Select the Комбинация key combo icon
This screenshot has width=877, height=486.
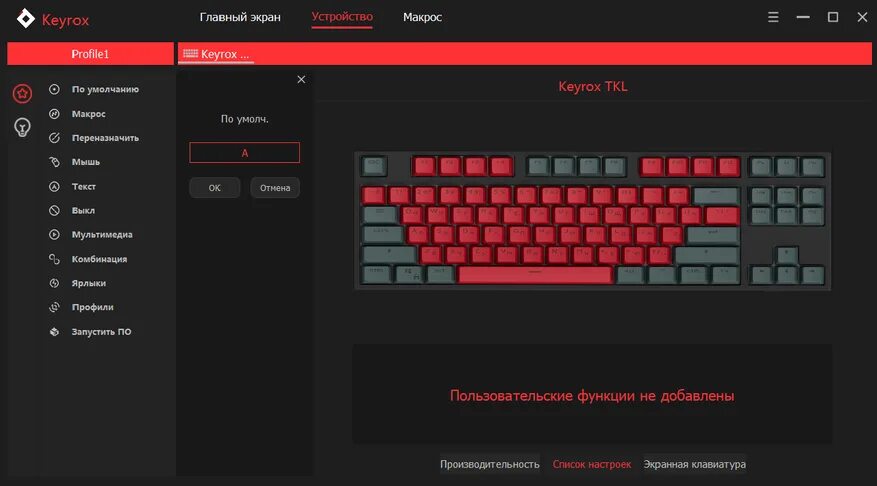pyautogui.click(x=54, y=259)
